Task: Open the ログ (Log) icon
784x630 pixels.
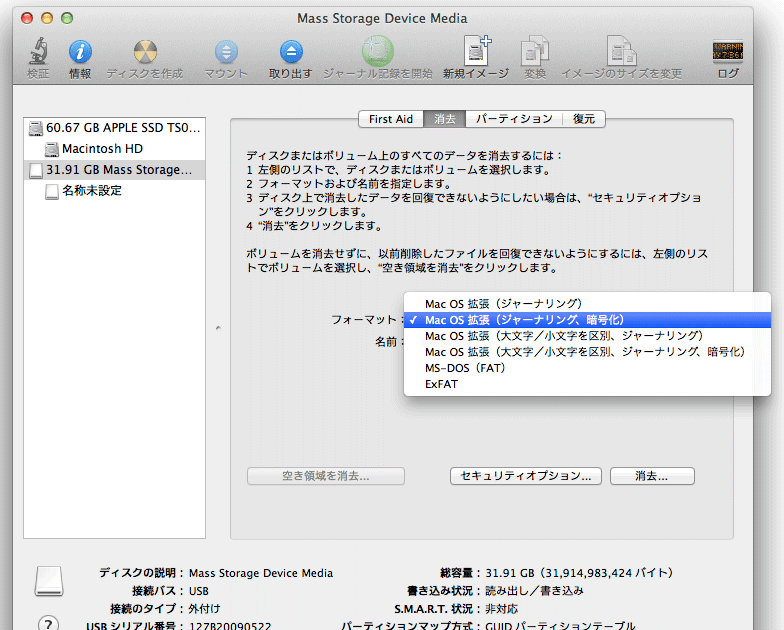Action: tap(728, 52)
